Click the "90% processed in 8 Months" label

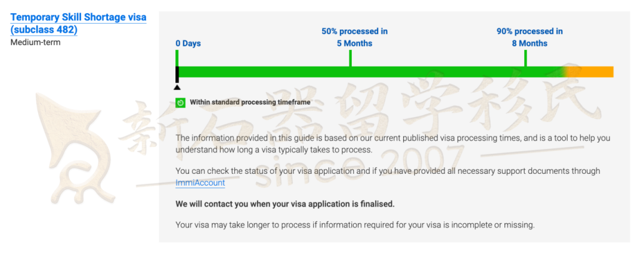[x=530, y=38]
